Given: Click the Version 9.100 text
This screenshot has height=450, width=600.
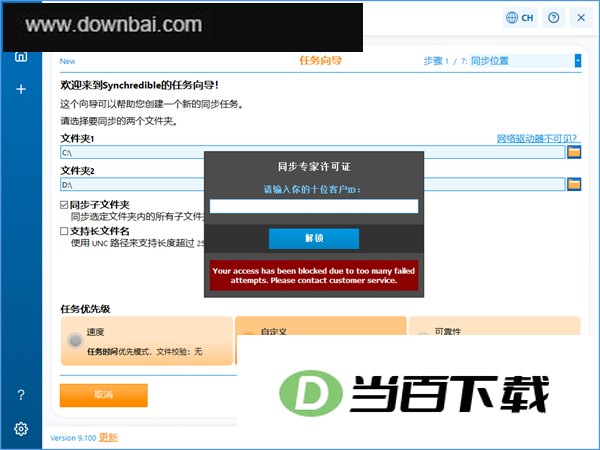Looking at the screenshot, I should (x=73, y=438).
